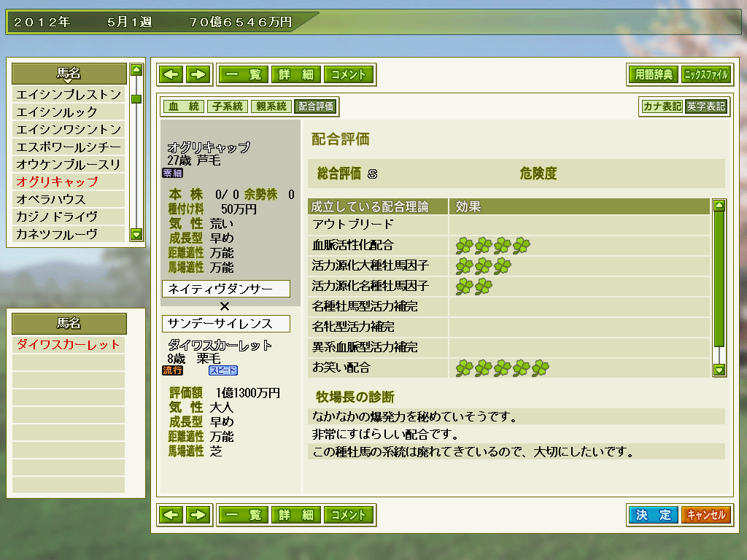Select the 異系血脈型活力補完 row
The image size is (747, 560).
pos(508,347)
